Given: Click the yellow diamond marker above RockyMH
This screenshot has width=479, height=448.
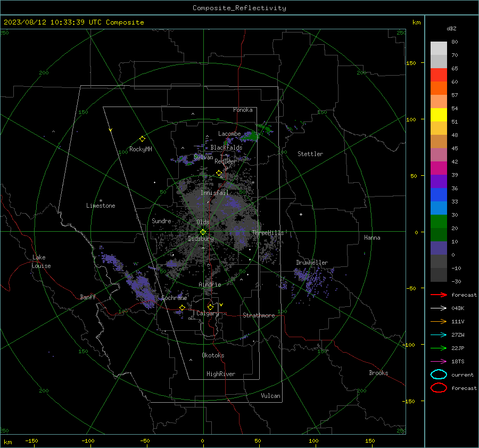Looking at the screenshot, I should pyautogui.click(x=142, y=139).
